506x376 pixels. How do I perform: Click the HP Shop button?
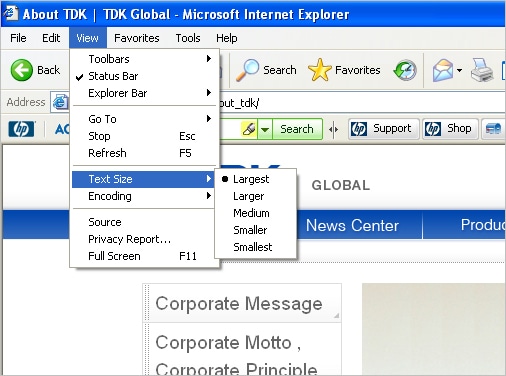(450, 129)
